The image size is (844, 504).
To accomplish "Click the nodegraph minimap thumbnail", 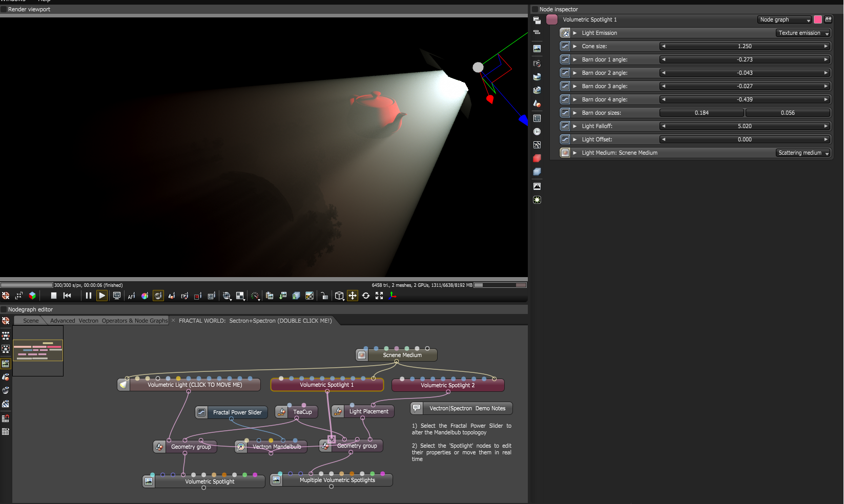I will tap(38, 351).
